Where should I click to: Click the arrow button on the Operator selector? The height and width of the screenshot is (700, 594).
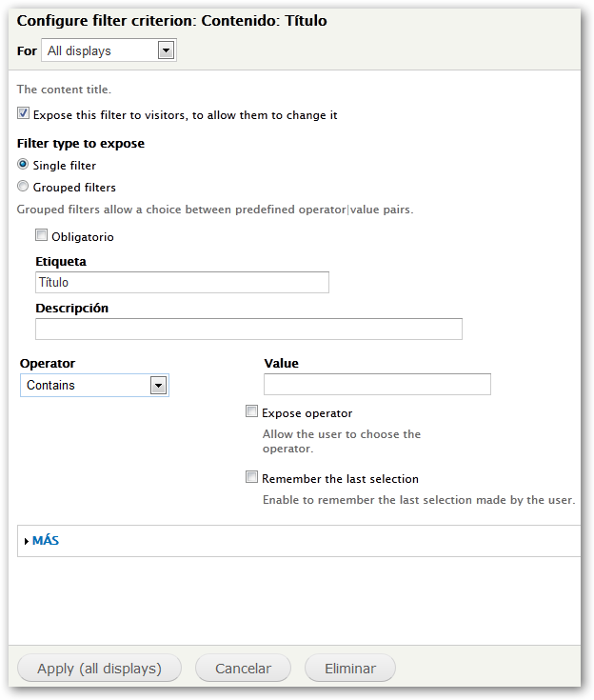158,385
